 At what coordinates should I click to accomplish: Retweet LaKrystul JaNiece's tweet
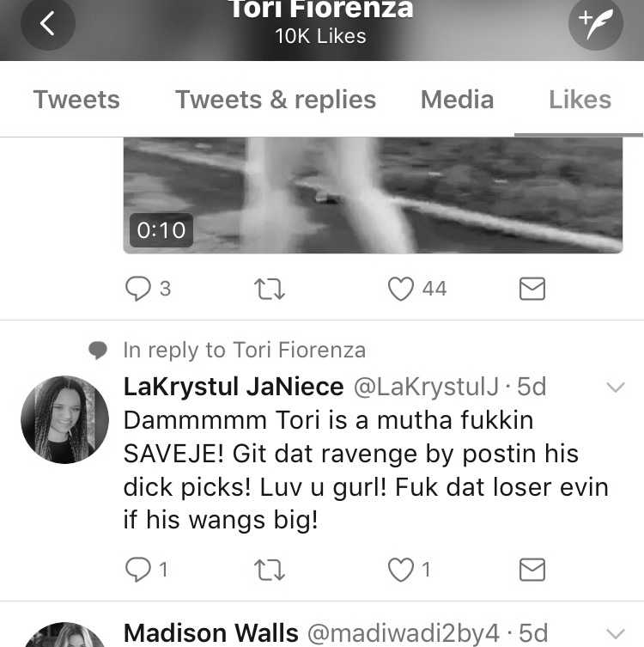click(x=270, y=570)
